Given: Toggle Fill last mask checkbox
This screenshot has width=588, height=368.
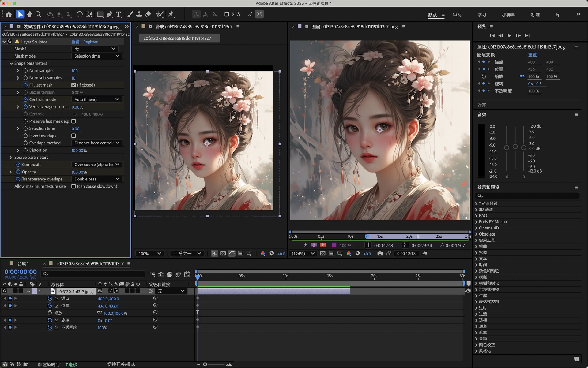Looking at the screenshot, I should click(73, 85).
